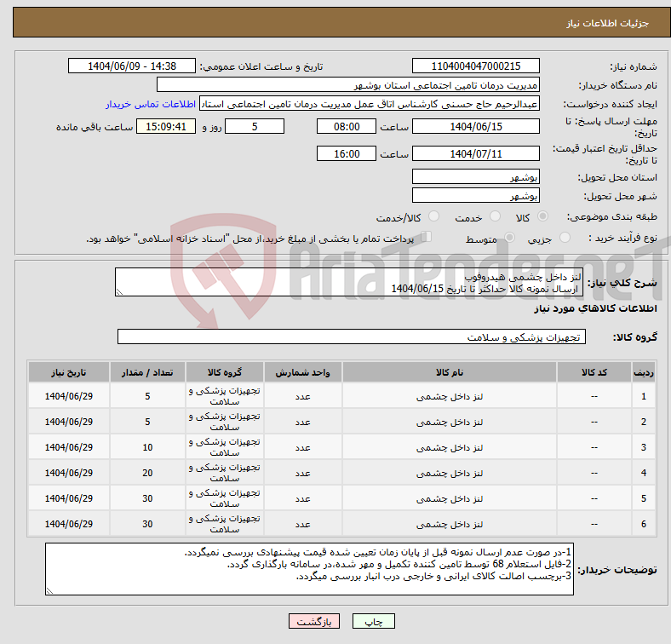This screenshot has width=671, height=644.
Task: Click لنز داخل چشمی in row 6
Action: pyautogui.click(x=450, y=524)
